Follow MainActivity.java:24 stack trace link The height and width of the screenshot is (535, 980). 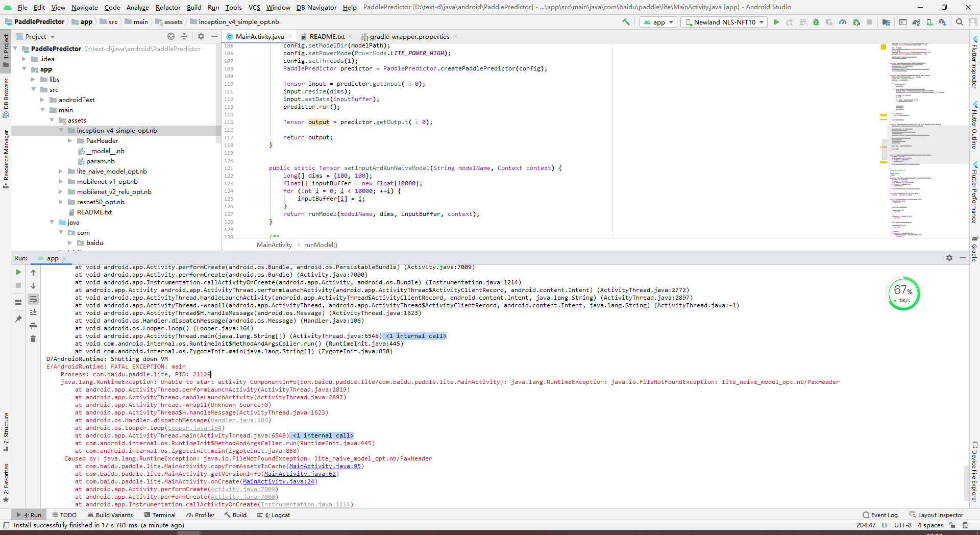coord(278,481)
